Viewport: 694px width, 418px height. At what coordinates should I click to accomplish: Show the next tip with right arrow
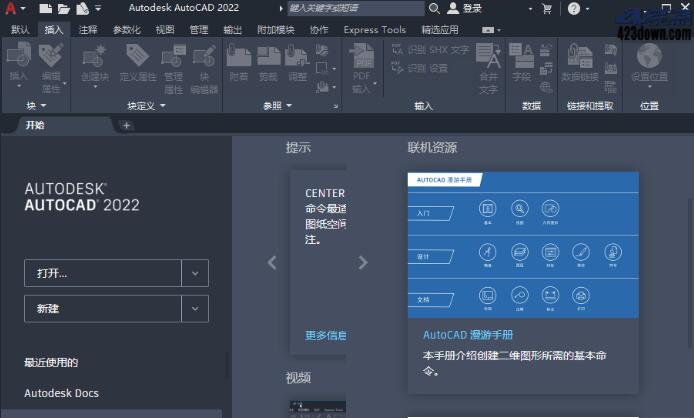coord(363,262)
